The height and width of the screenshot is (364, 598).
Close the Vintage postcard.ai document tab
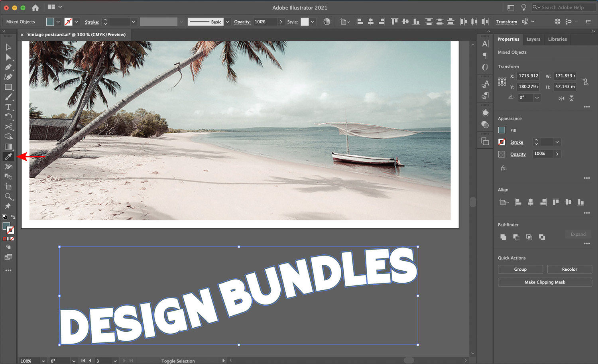pyautogui.click(x=22, y=35)
